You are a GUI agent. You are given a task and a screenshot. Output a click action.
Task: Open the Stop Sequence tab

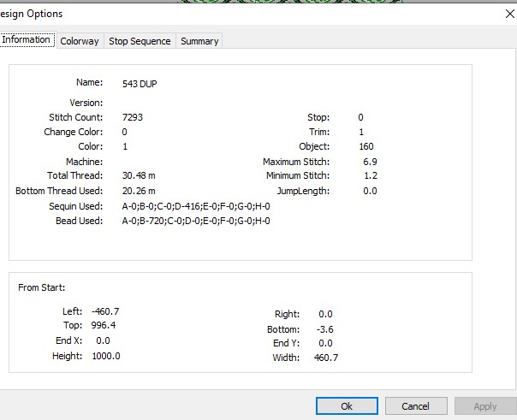point(140,41)
